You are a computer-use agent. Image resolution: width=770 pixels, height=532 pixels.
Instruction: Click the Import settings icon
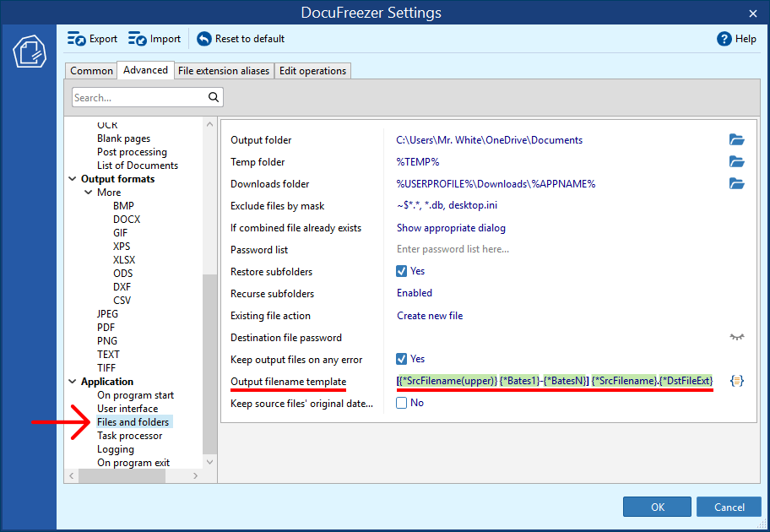click(138, 39)
